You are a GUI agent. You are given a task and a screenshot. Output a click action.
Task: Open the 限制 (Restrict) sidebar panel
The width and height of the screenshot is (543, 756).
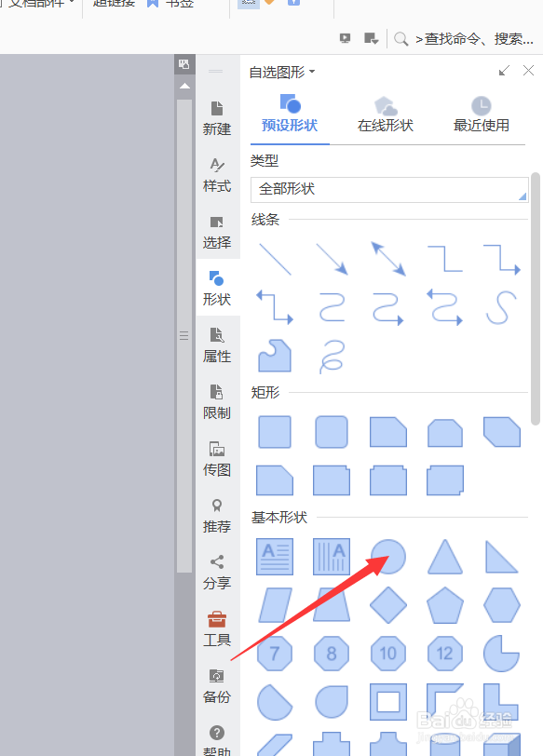217,402
